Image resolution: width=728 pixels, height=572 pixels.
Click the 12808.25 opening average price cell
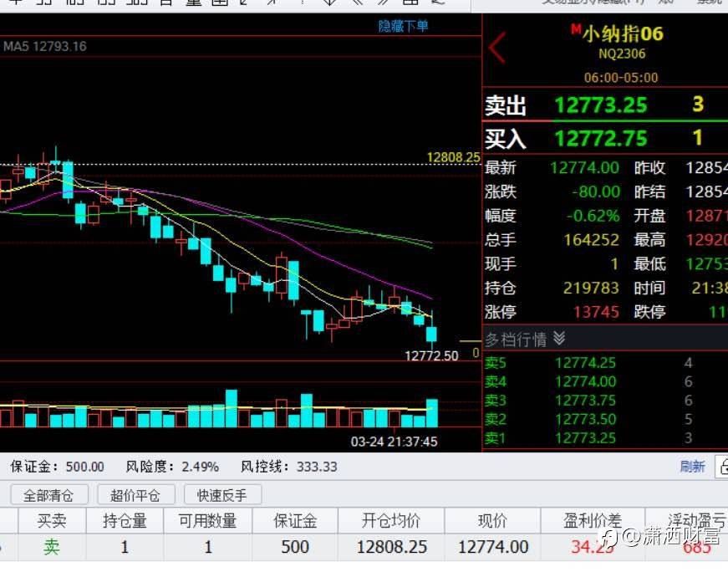(391, 548)
